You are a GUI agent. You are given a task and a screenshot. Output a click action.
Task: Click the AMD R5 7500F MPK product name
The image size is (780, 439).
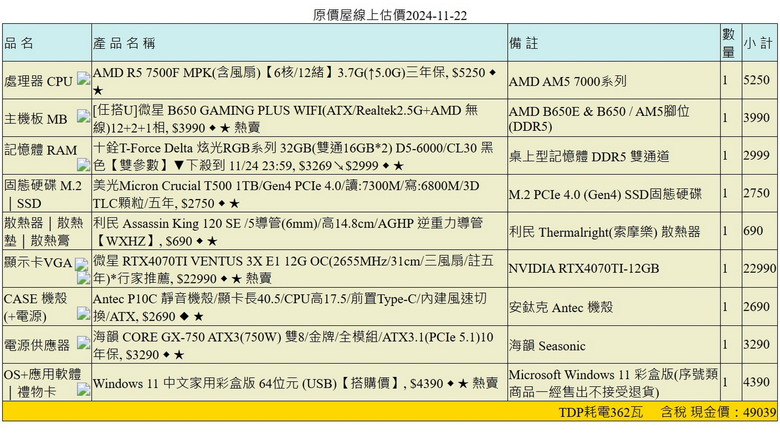tap(294, 81)
